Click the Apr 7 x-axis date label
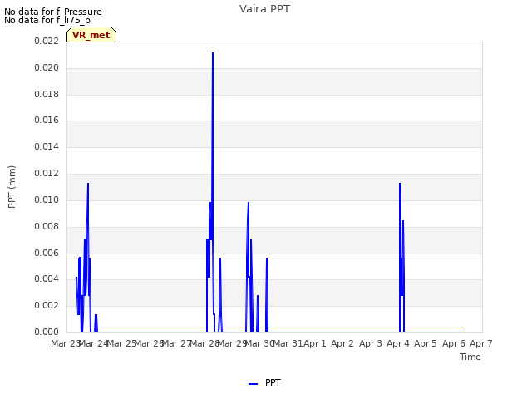The image size is (532, 399). [481, 343]
